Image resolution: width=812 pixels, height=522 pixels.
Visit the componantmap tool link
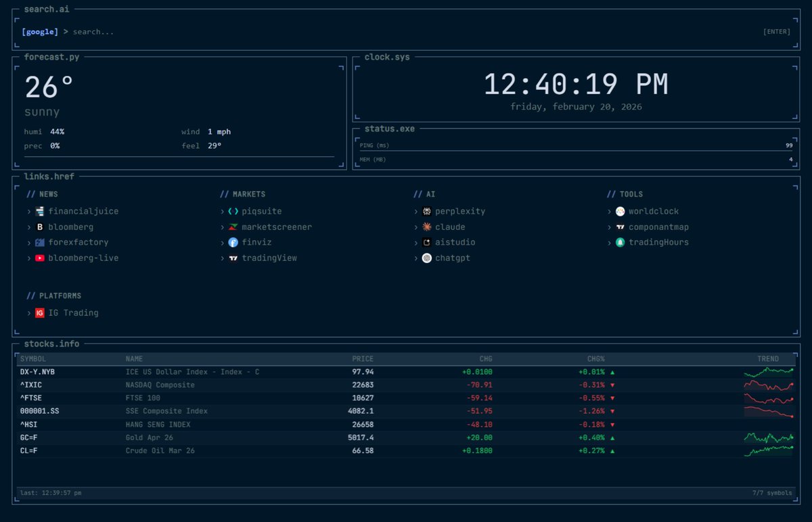[658, 227]
